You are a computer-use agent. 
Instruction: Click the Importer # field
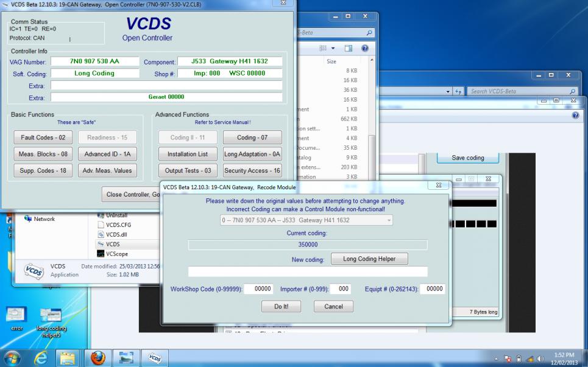341,288
